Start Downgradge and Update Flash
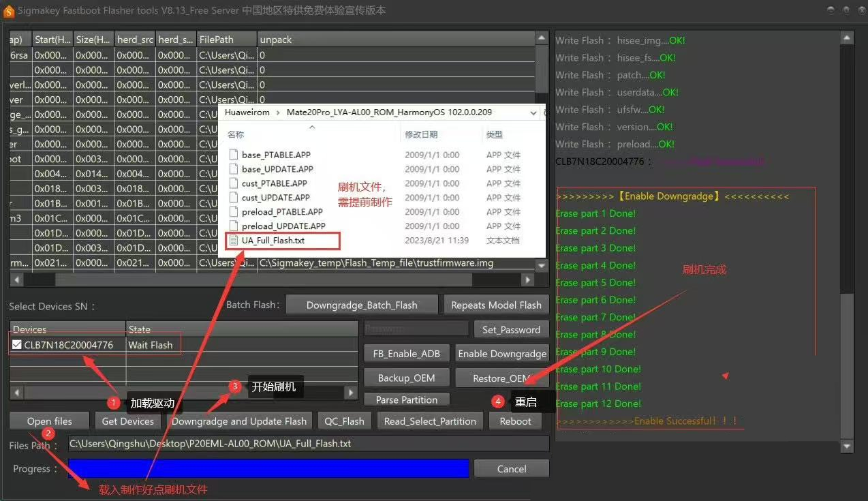 tap(239, 421)
